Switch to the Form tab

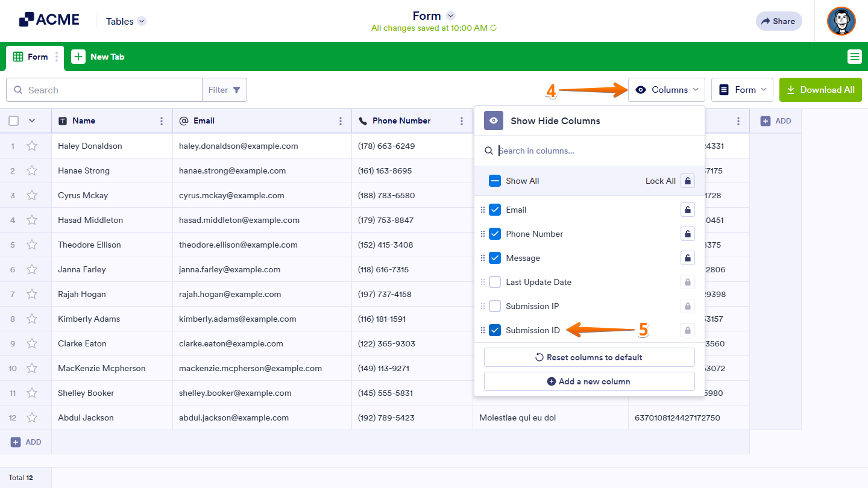tap(31, 57)
